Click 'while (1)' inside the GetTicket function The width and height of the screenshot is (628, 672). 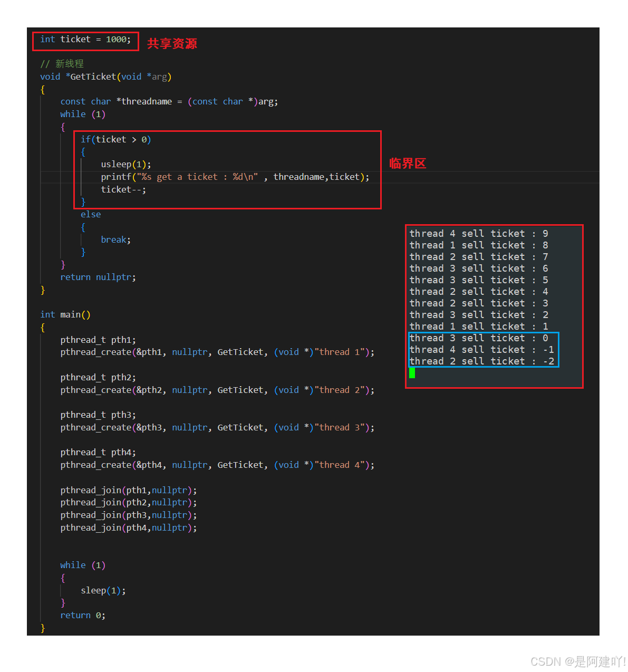(x=83, y=114)
